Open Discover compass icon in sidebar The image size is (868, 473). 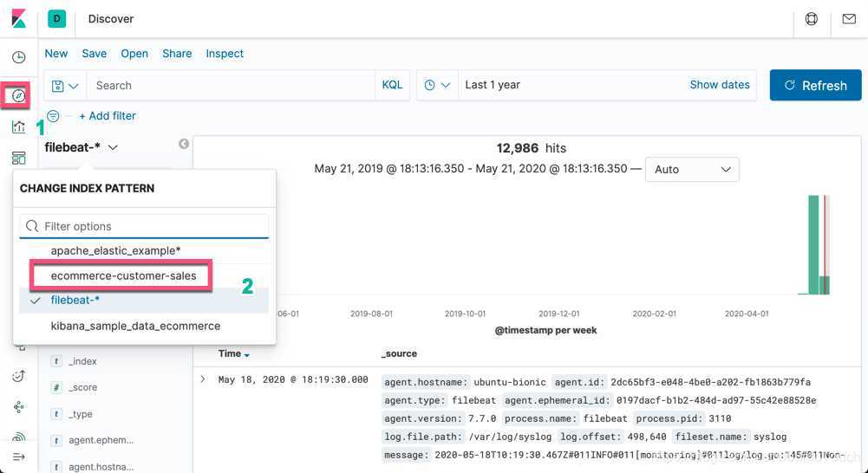[x=19, y=95]
